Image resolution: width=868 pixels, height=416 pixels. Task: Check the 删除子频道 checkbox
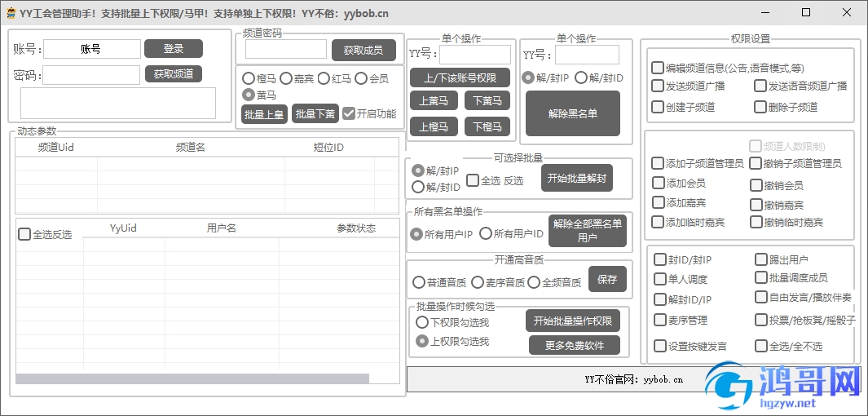pyautogui.click(x=760, y=106)
